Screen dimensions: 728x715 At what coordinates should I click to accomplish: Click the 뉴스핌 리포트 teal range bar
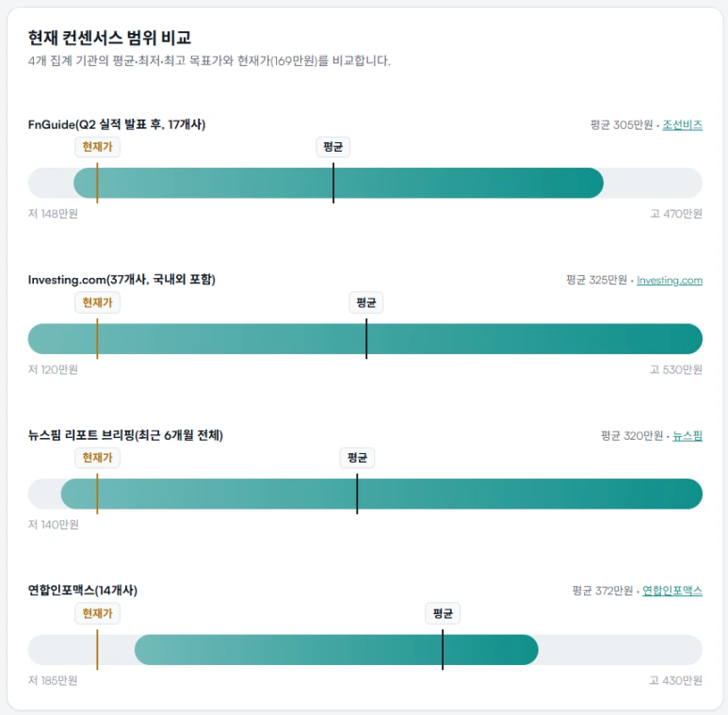tap(381, 494)
